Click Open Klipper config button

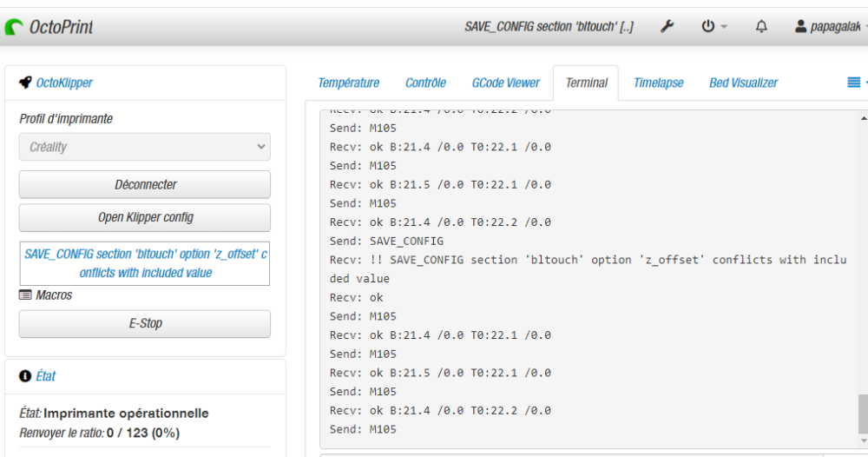tap(144, 217)
